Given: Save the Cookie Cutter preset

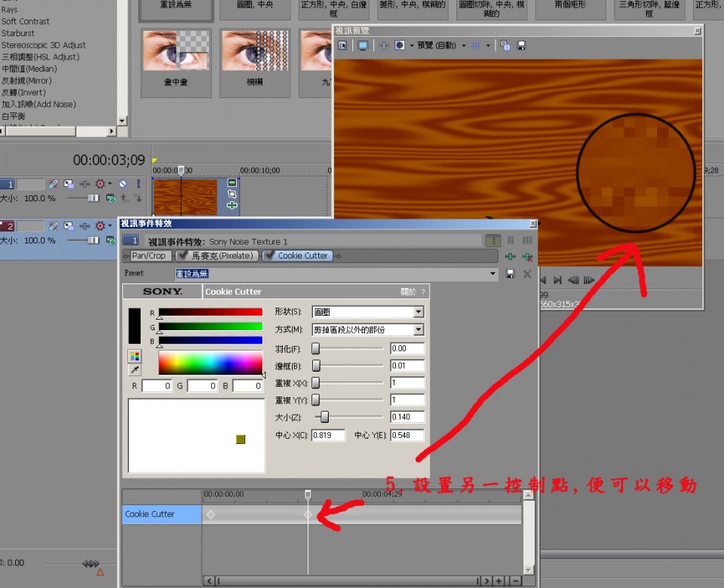Looking at the screenshot, I should tap(511, 274).
